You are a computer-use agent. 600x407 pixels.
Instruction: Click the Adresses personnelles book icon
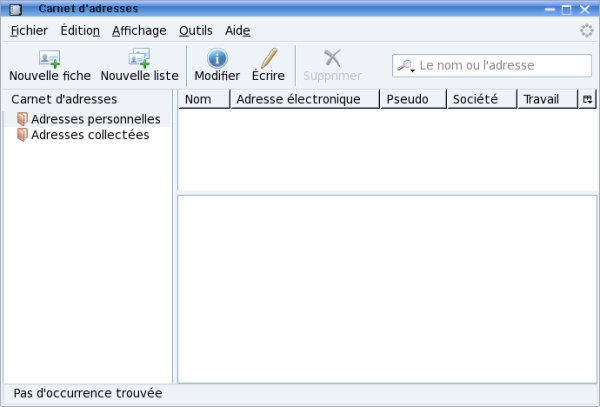point(22,119)
